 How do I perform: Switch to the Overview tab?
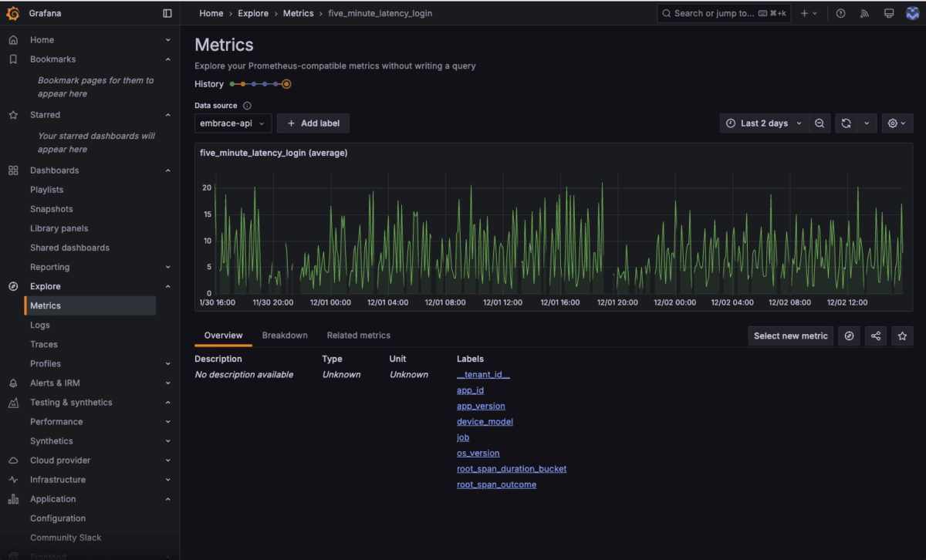(223, 336)
